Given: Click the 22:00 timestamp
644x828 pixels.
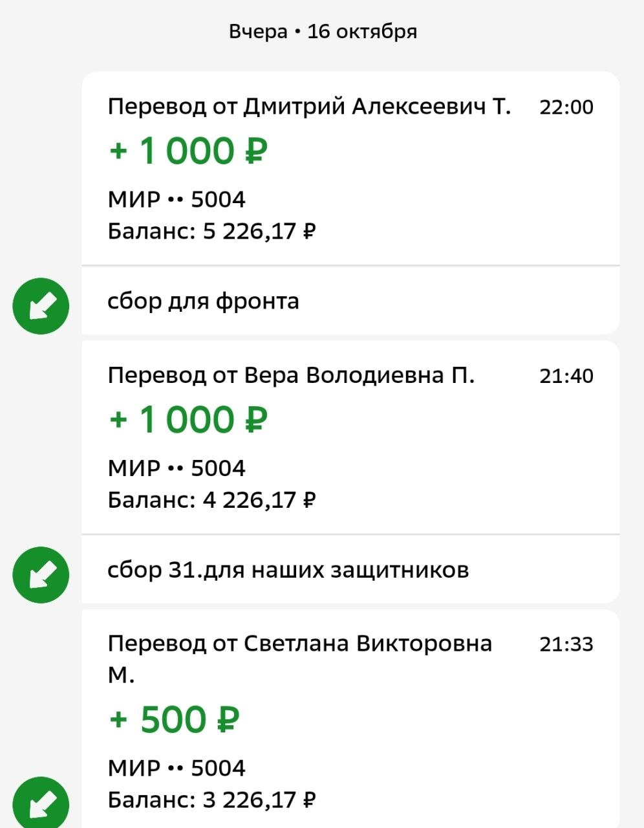Looking at the screenshot, I should (566, 107).
